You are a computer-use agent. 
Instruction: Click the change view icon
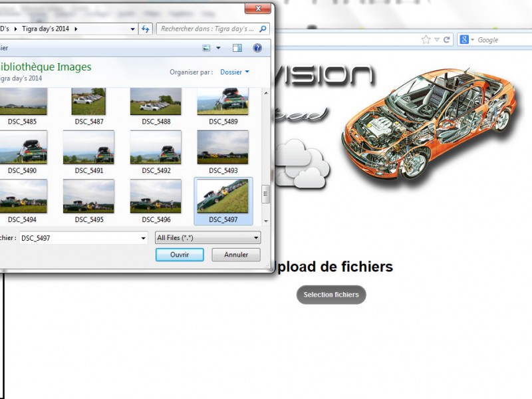click(x=207, y=48)
